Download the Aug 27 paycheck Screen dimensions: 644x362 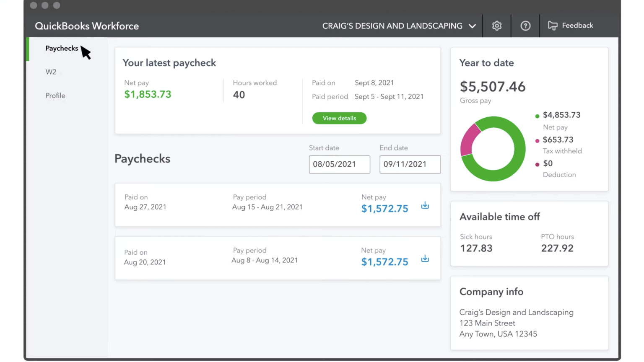pos(425,205)
